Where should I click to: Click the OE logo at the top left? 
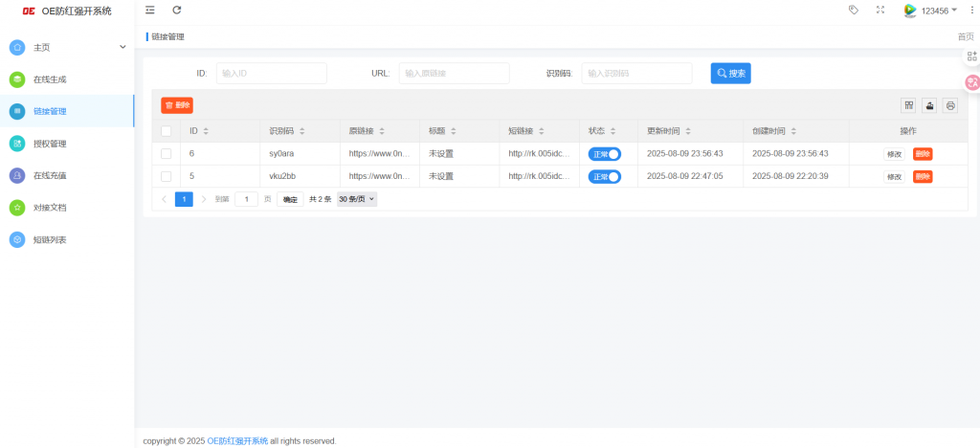coord(28,11)
